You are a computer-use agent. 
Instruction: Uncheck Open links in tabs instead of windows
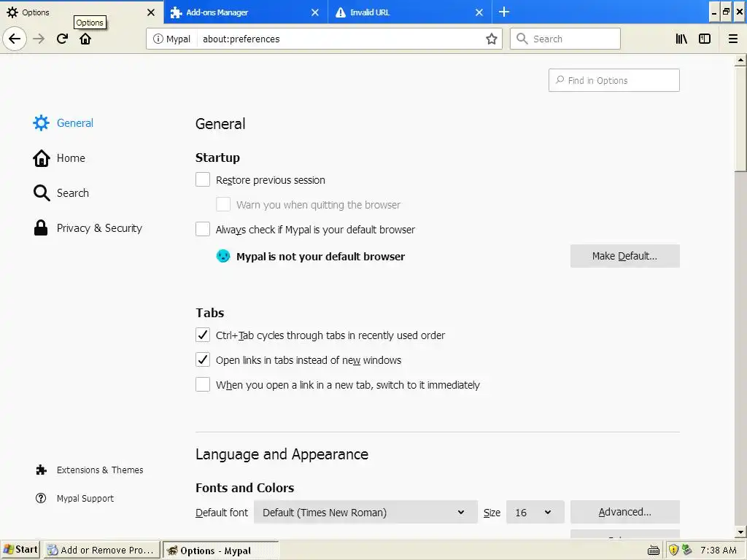(203, 359)
